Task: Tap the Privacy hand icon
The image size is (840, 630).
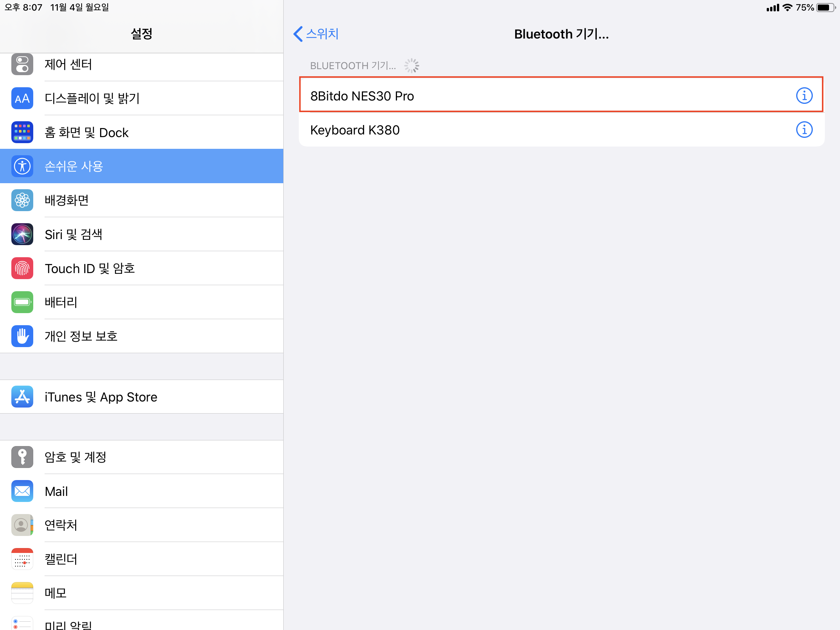Action: point(22,336)
